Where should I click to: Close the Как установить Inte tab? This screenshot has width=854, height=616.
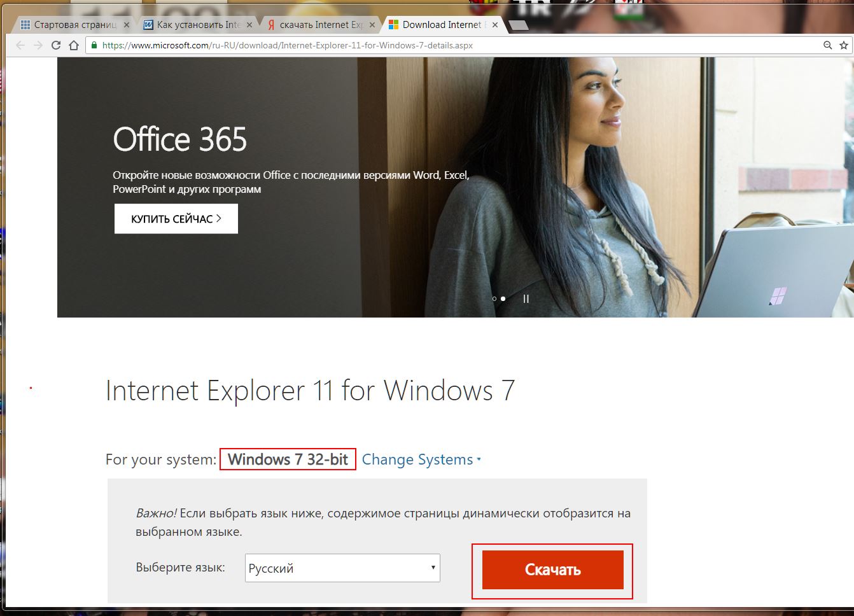[249, 25]
